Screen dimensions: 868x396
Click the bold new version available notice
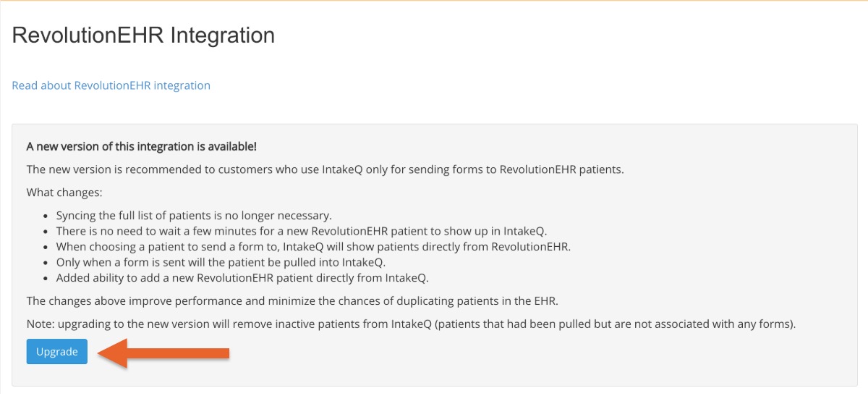142,146
